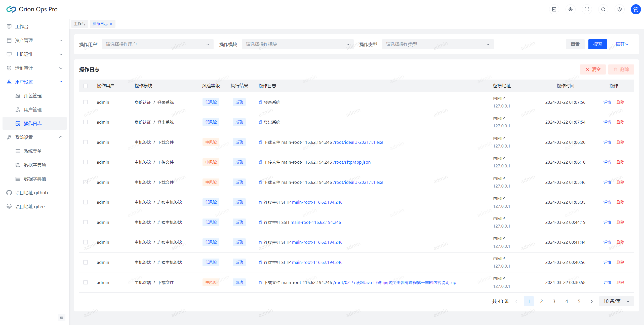Collapse the sidebar with bottom menu icon
Image resolution: width=644 pixels, height=325 pixels.
[x=61, y=317]
